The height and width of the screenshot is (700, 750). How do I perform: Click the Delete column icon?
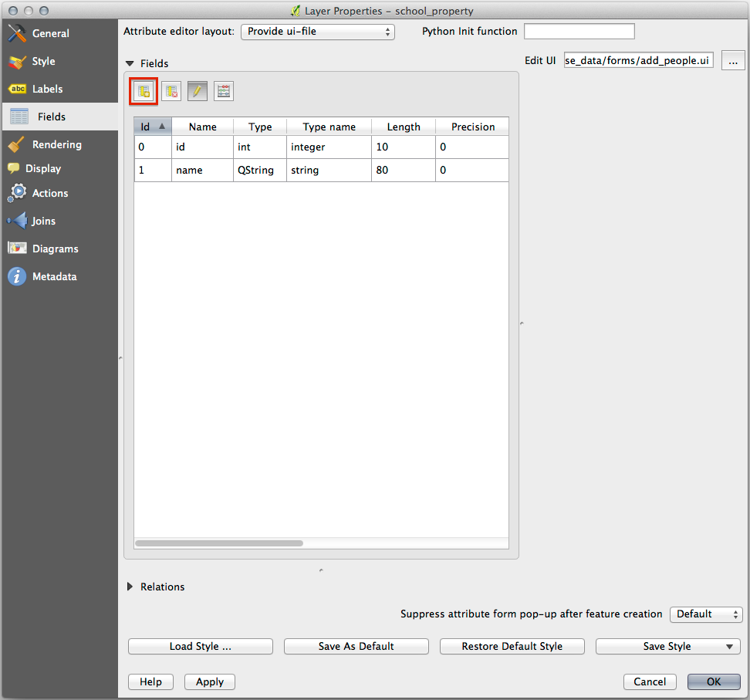[x=171, y=91]
